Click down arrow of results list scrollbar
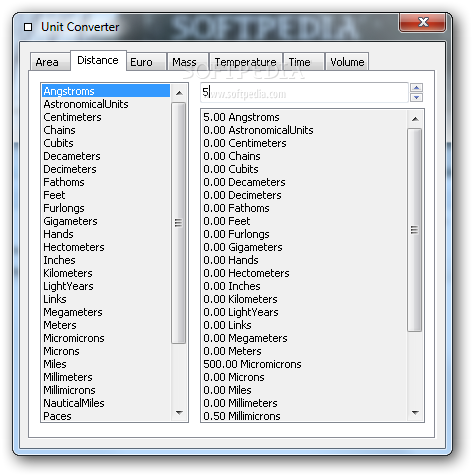Image resolution: width=473 pixels, height=476 pixels. [x=415, y=413]
